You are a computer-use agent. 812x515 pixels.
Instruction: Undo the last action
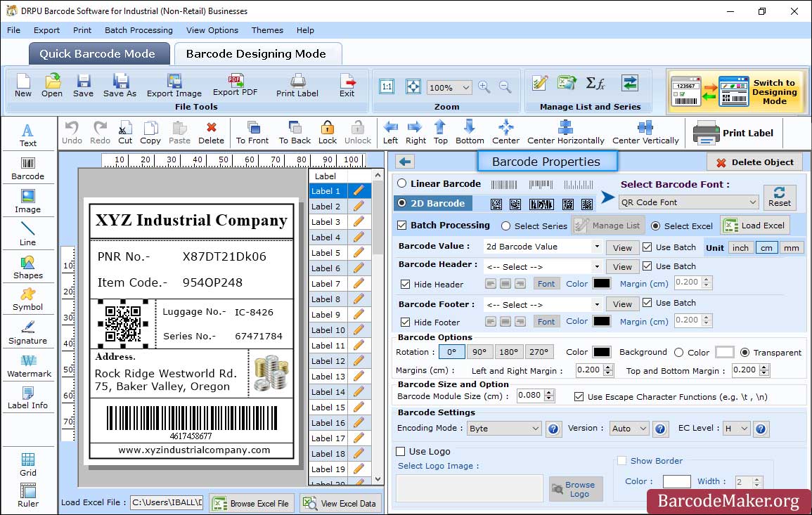point(72,133)
